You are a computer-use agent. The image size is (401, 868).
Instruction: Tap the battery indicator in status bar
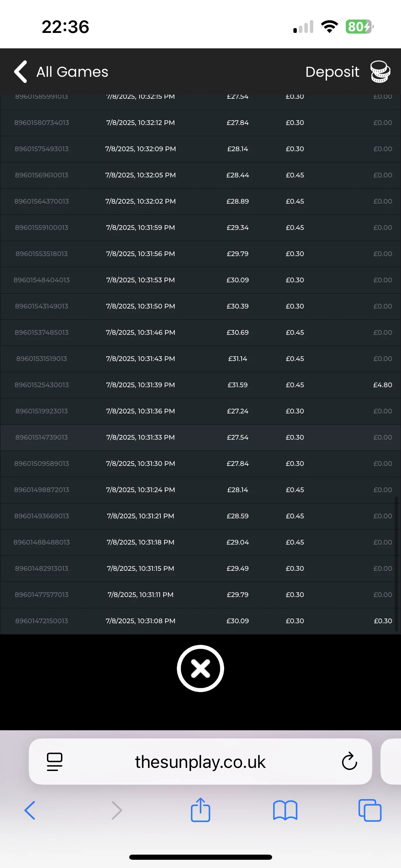(360, 27)
